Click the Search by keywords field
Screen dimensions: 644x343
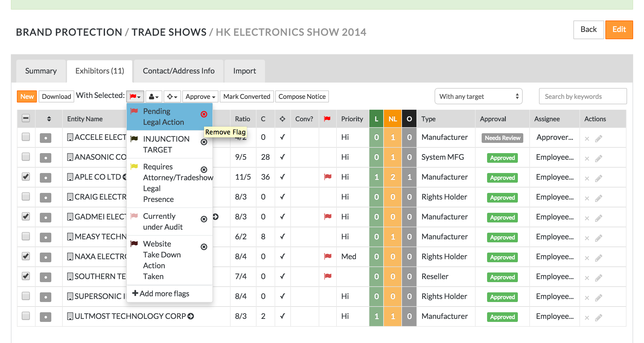(582, 96)
